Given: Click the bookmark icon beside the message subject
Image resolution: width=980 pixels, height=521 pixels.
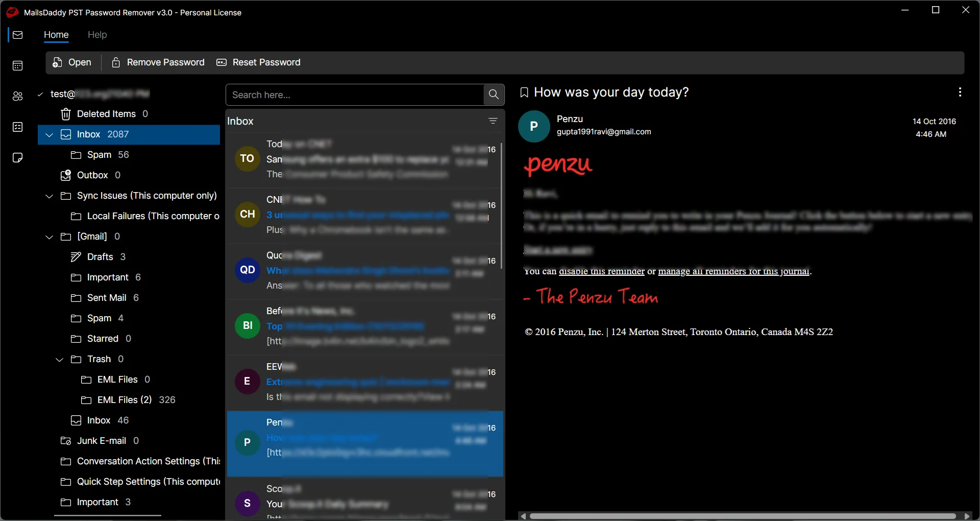Looking at the screenshot, I should click(524, 92).
